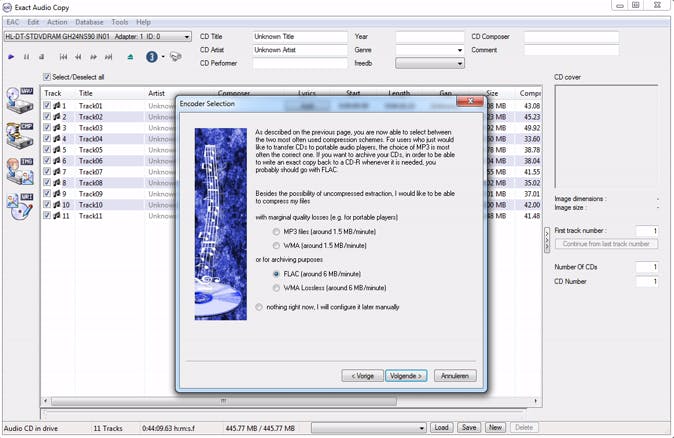Click the CD Composer input field

point(571,37)
